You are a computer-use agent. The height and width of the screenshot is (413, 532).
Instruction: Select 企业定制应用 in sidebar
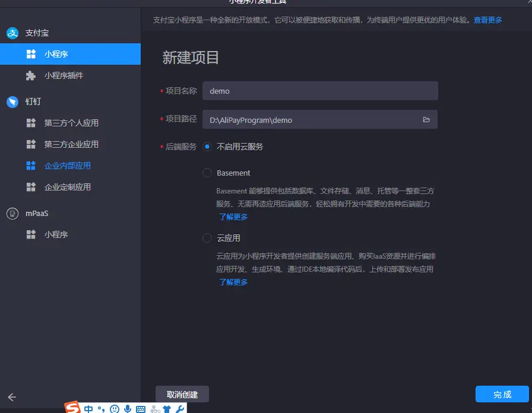[70, 187]
